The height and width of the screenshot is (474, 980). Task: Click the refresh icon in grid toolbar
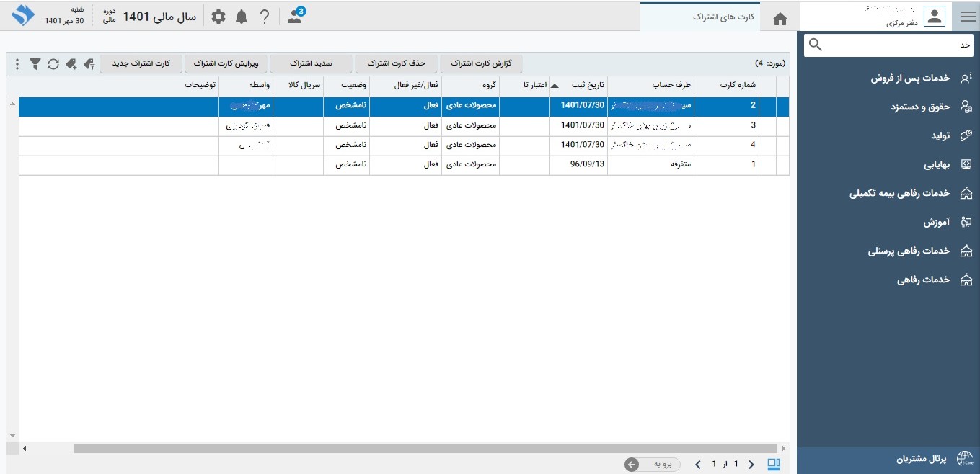[x=53, y=64]
